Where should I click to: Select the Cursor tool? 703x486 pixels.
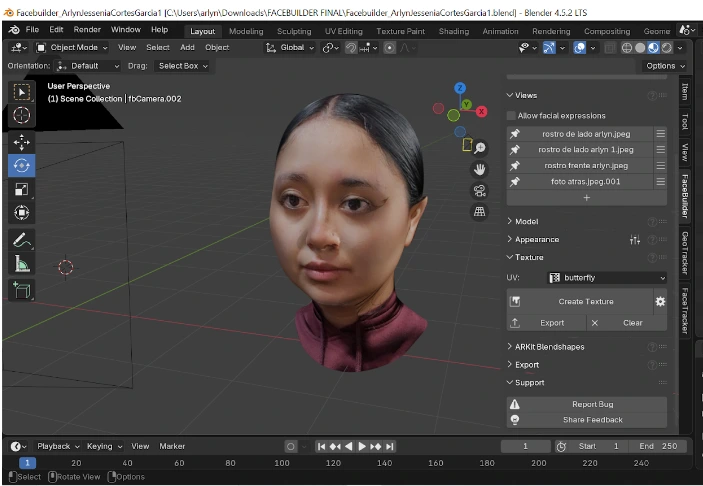(x=22, y=116)
